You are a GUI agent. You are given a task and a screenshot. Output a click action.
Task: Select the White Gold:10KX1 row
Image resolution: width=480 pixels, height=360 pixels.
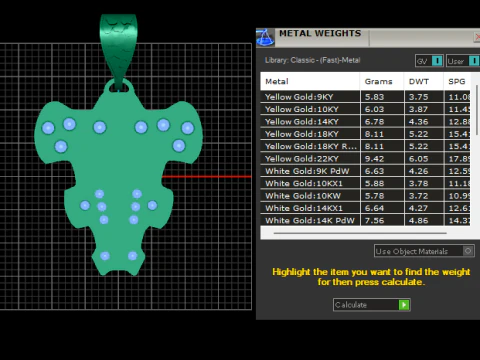[365, 183]
